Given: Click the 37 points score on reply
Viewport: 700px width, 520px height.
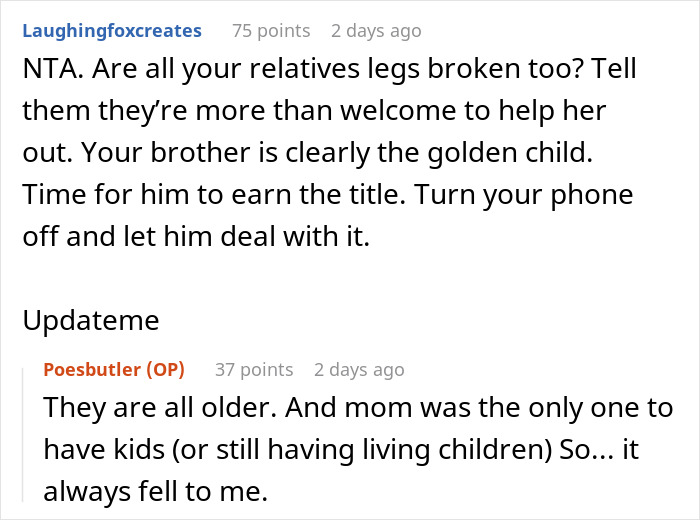Looking at the screenshot, I should [254, 370].
